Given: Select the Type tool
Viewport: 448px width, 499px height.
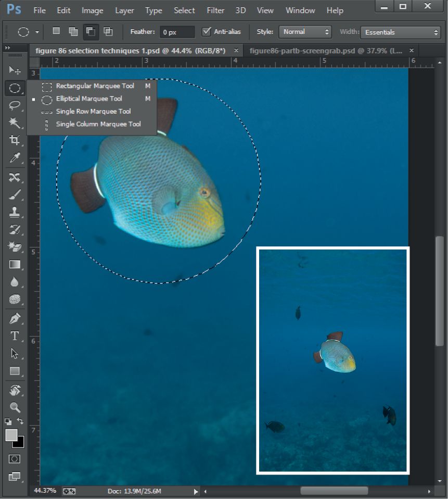Looking at the screenshot, I should tap(15, 336).
